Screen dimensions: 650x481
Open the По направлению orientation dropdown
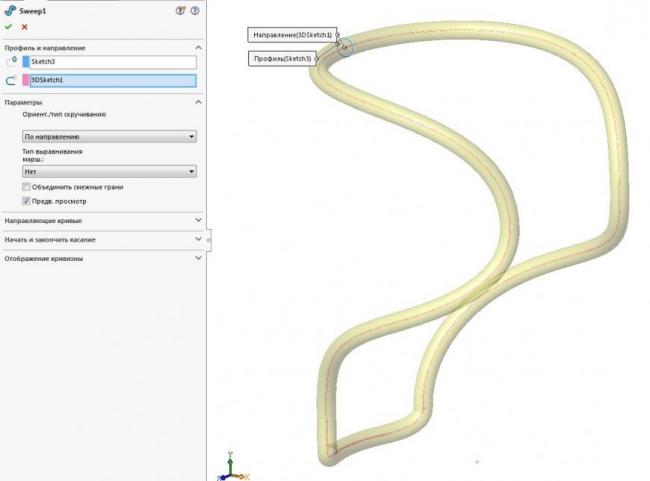(109, 136)
